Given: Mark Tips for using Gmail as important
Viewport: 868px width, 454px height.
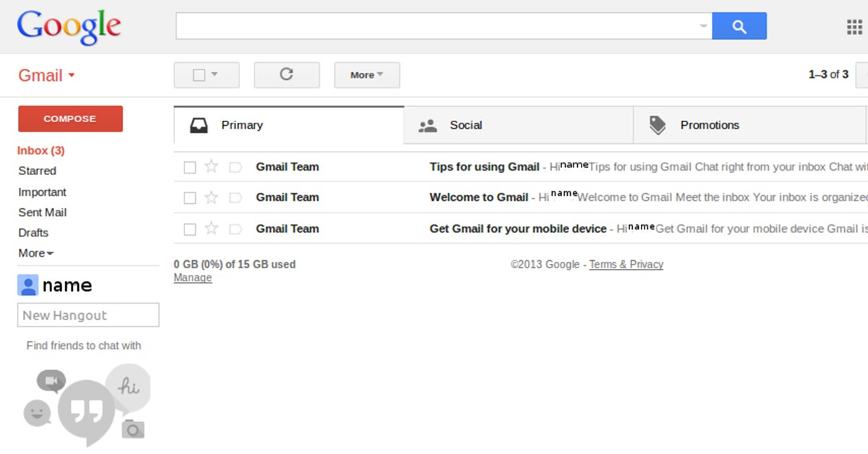Looking at the screenshot, I should click(235, 168).
